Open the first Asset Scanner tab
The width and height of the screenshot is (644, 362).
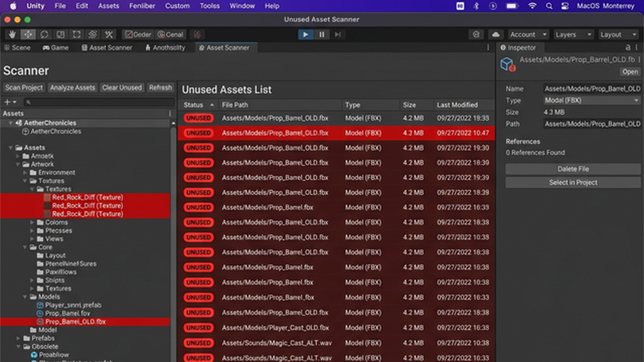pyautogui.click(x=107, y=48)
